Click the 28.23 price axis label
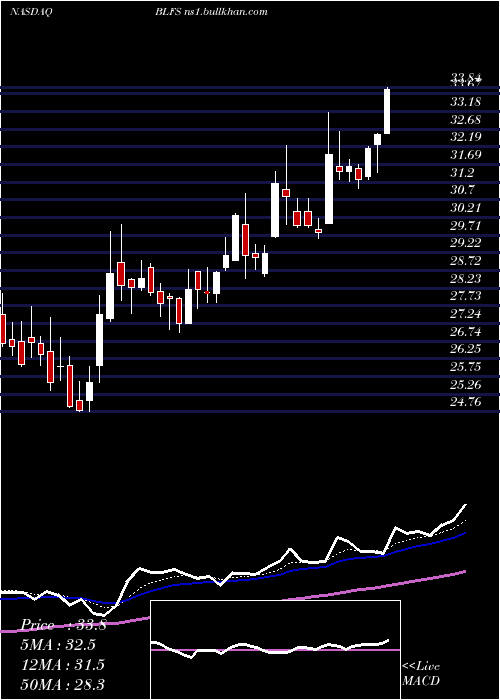500x700 pixels. coord(466,279)
